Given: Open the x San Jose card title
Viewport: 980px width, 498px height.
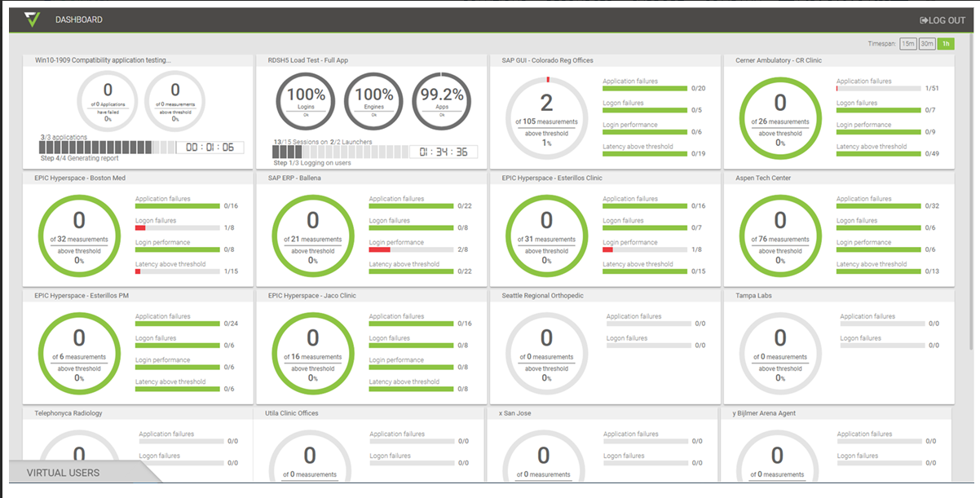Looking at the screenshot, I should 514,413.
